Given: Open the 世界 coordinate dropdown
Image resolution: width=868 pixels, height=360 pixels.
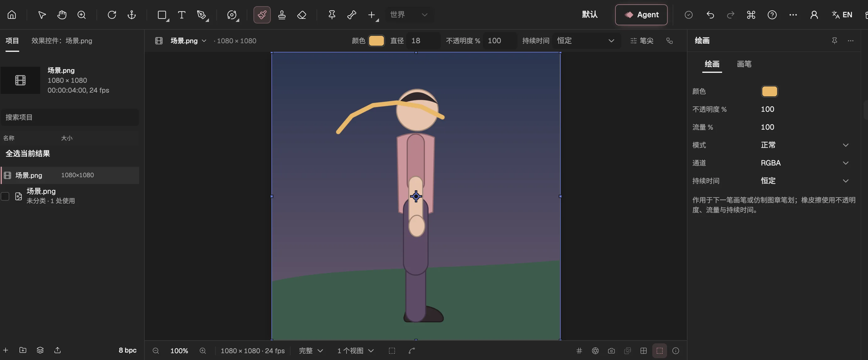Looking at the screenshot, I should [409, 15].
